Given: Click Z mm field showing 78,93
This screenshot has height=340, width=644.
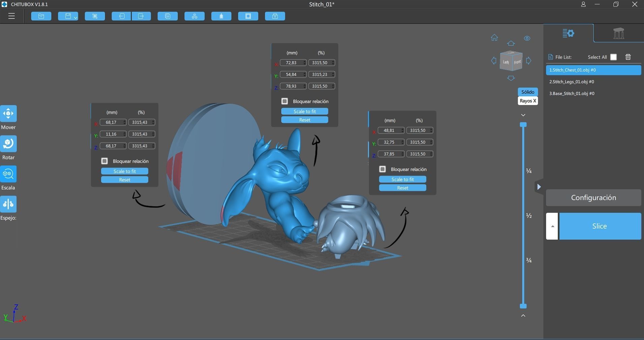Looking at the screenshot, I should (x=293, y=86).
